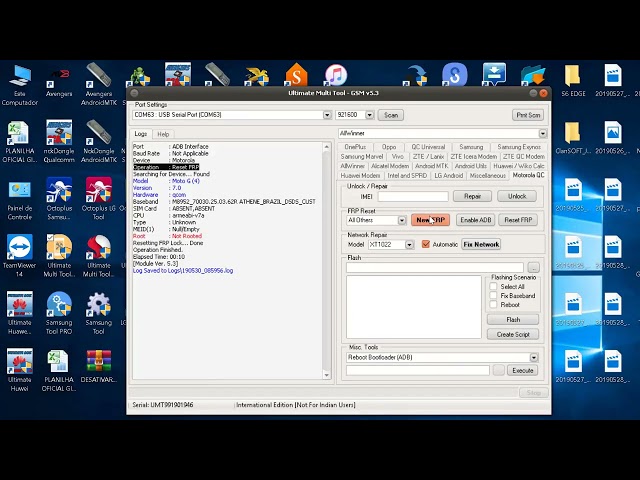This screenshot has height=480, width=640.
Task: Open the orange S desktop icon
Action: point(296,75)
